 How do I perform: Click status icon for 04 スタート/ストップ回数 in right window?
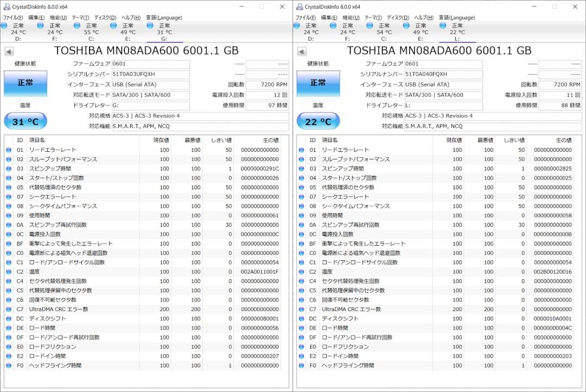click(x=301, y=178)
